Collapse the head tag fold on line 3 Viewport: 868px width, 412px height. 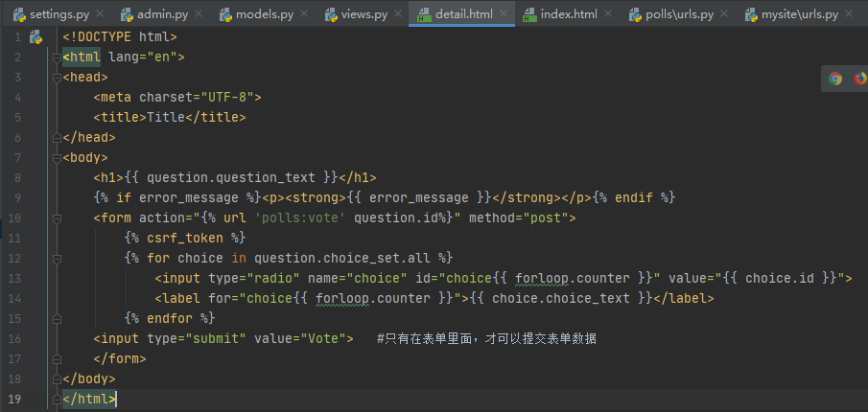tap(56, 78)
